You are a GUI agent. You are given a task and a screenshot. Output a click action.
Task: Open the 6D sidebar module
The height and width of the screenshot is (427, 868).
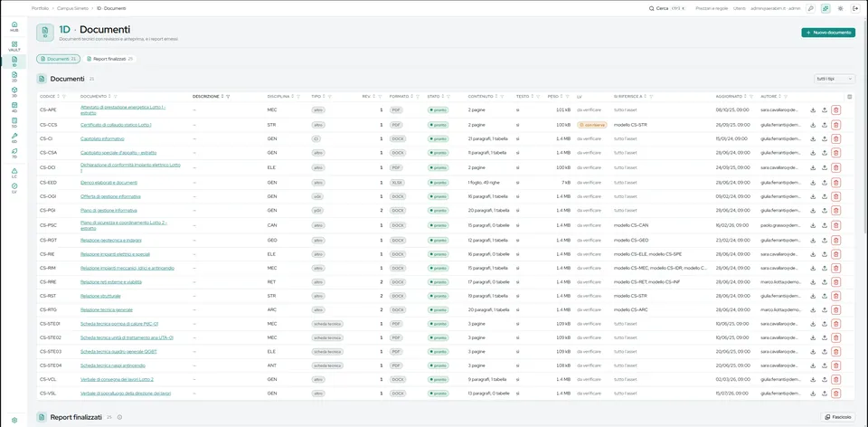(x=14, y=138)
